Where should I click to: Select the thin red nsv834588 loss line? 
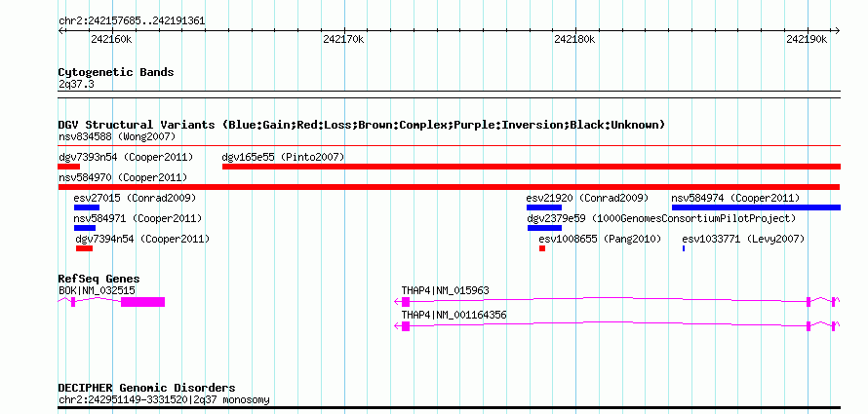449,146
